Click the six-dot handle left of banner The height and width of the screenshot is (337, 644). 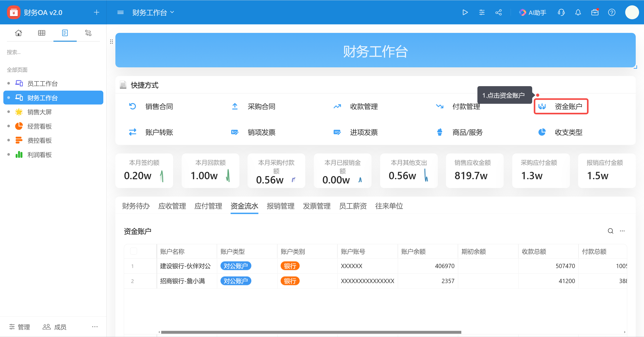111,42
